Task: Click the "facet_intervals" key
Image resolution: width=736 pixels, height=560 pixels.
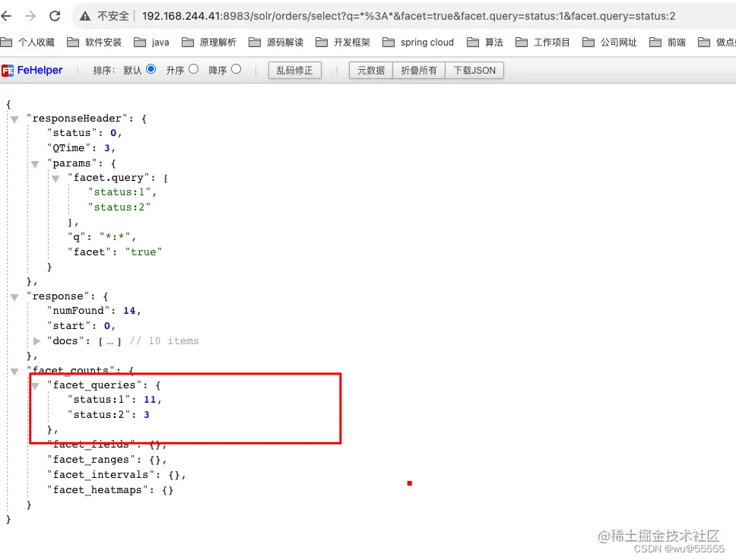Action: pos(100,475)
